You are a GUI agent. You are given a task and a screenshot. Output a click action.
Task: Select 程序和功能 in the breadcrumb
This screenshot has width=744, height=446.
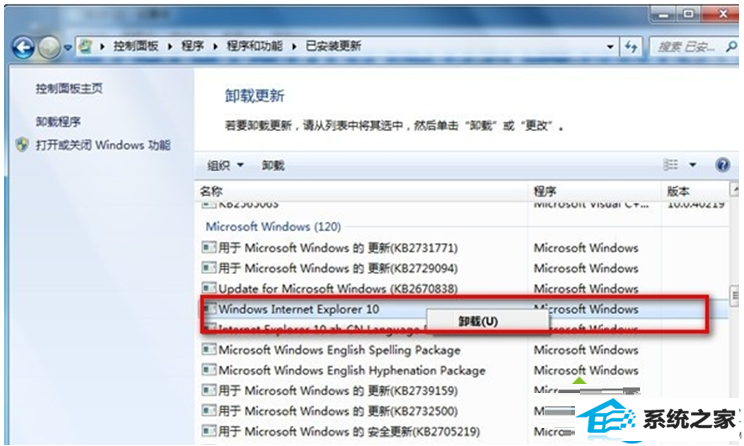pyautogui.click(x=255, y=46)
